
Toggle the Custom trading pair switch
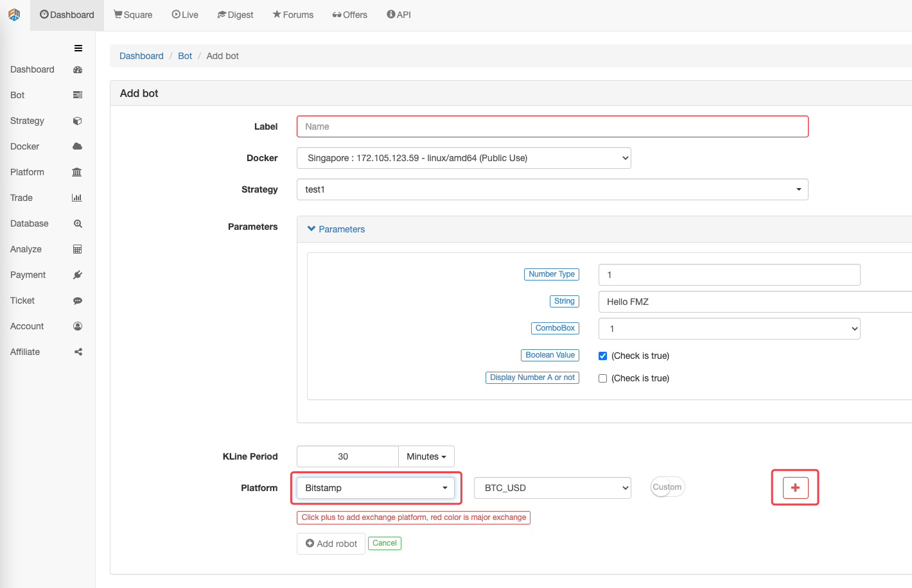667,487
